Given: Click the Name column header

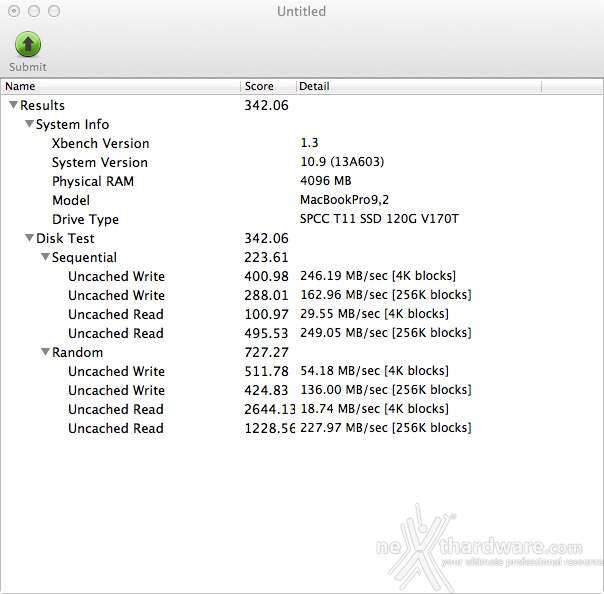Looking at the screenshot, I should pos(121,86).
